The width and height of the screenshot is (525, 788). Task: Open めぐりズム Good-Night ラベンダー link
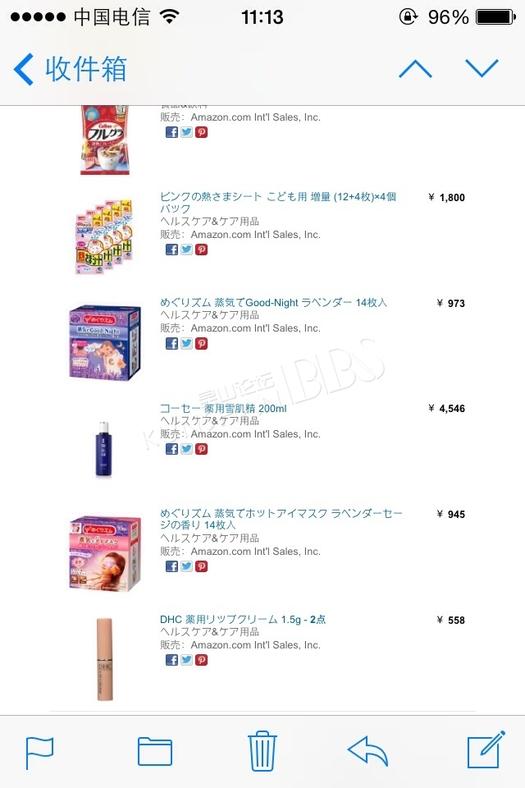(x=273, y=303)
